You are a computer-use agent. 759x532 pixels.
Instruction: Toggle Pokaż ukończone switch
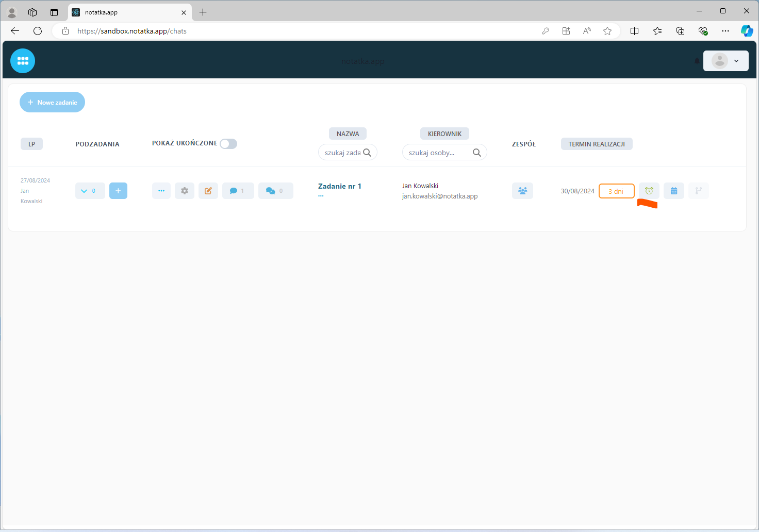[x=228, y=144]
